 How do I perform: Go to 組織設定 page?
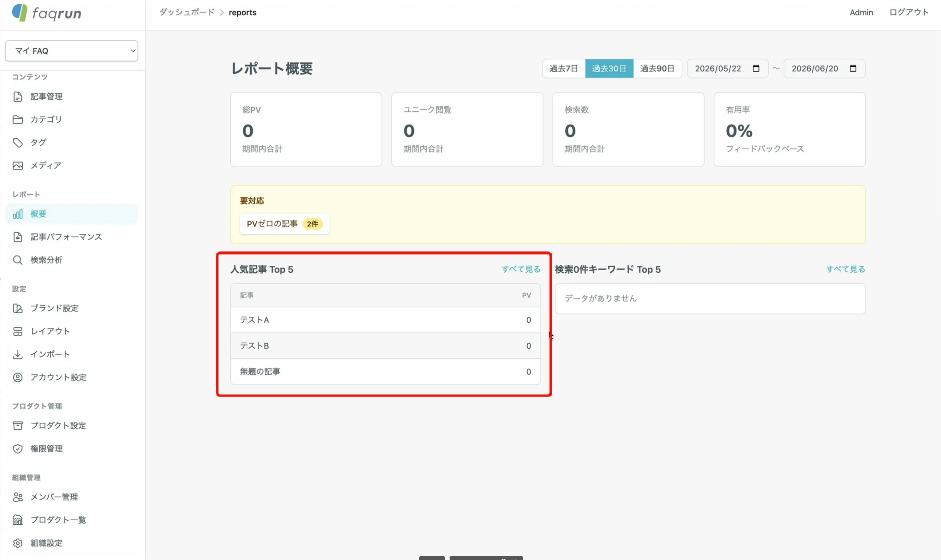(72, 543)
